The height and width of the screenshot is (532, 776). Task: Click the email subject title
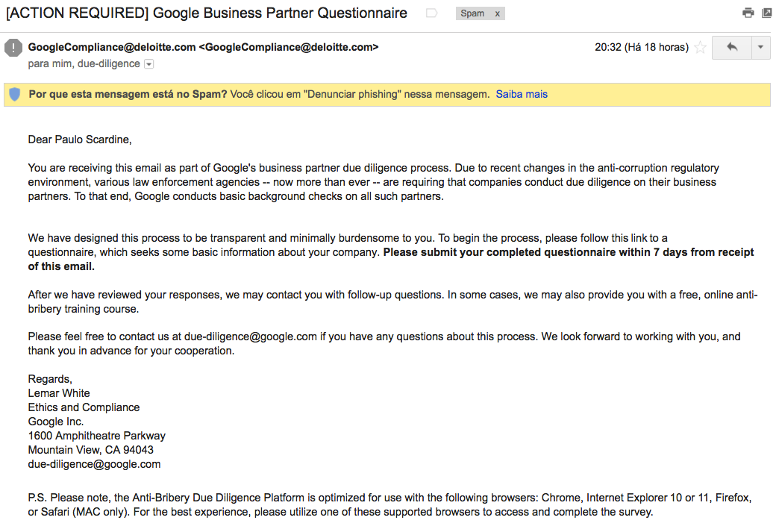coord(207,13)
